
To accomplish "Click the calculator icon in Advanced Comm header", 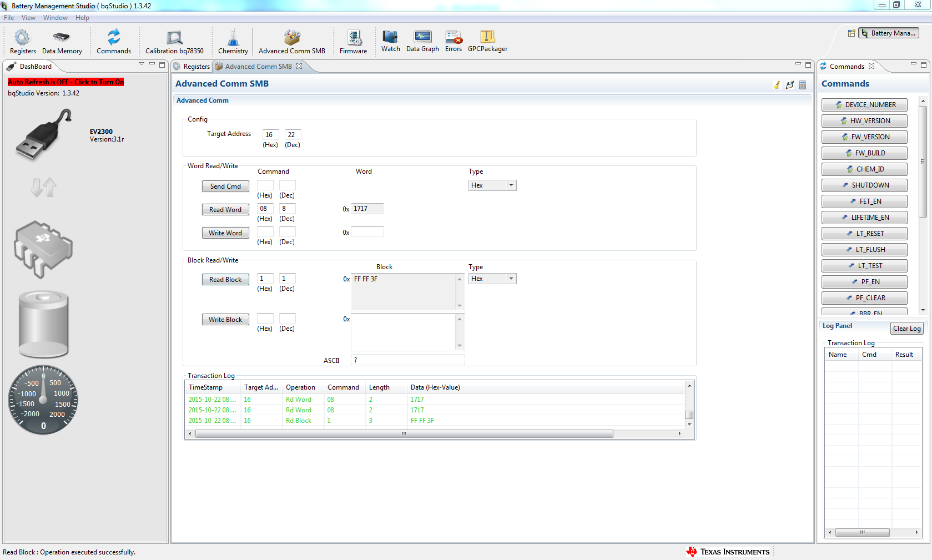I will (803, 85).
